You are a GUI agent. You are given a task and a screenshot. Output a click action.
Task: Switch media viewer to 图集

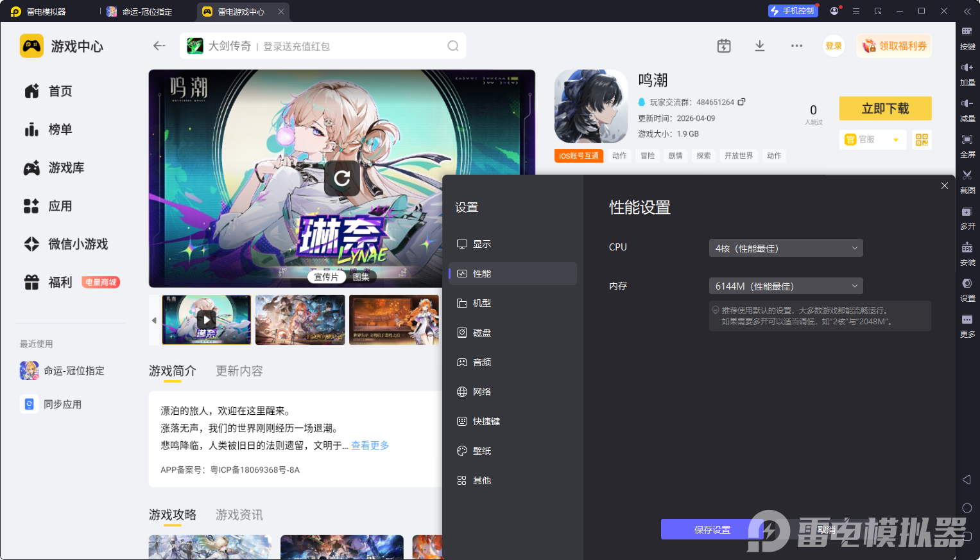click(x=361, y=277)
